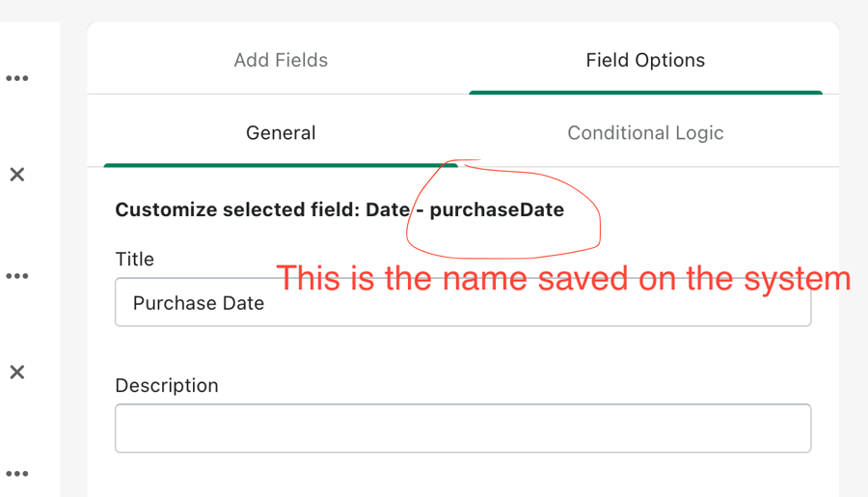The width and height of the screenshot is (868, 497).
Task: Click the blank panel area below Description box
Action: 463,476
